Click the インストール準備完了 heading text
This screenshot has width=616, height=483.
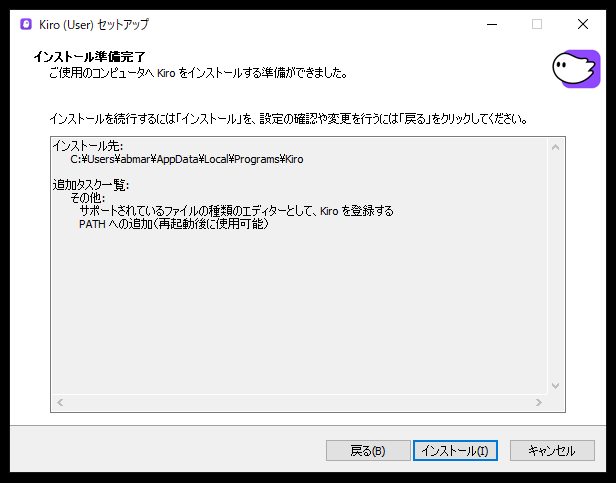[x=90, y=56]
